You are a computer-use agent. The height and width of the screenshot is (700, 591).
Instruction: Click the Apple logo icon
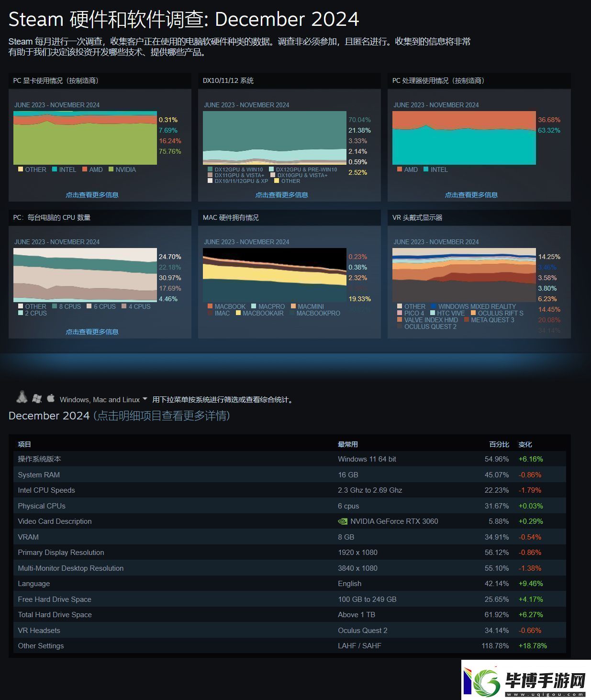click(51, 397)
